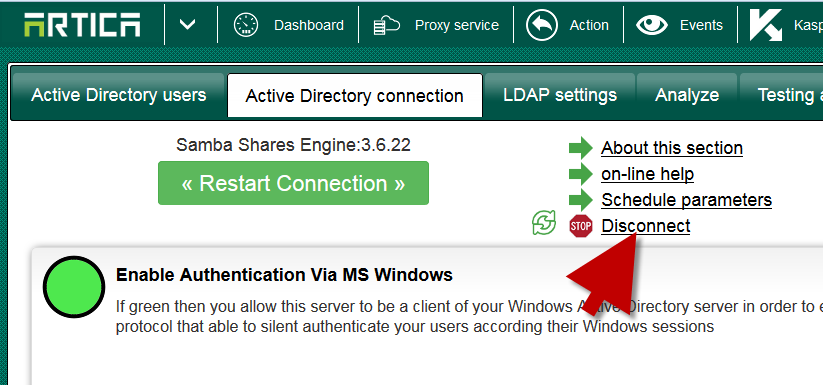Open the About this section link
This screenshot has width=823, height=385.
[x=672, y=148]
